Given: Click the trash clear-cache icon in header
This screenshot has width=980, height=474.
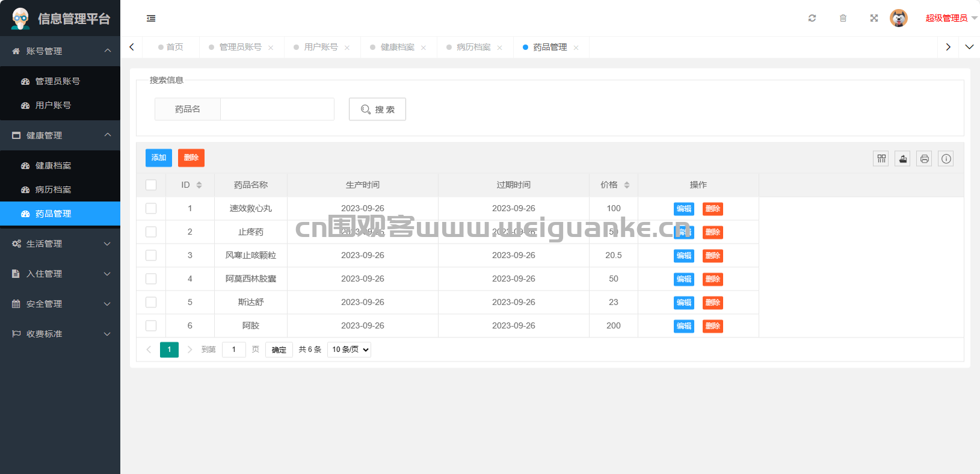Looking at the screenshot, I should point(843,18).
